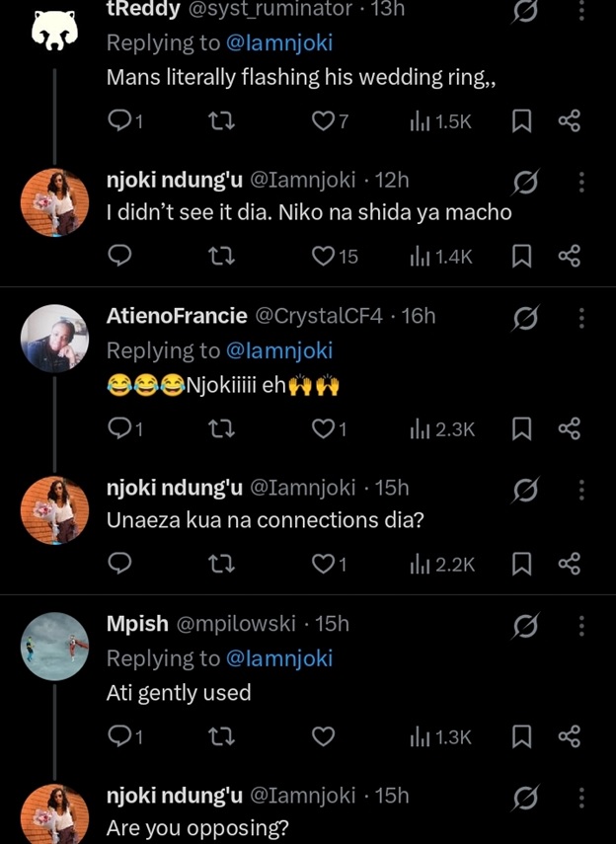Bookmark the "Niko na shida ya macho" tweet

[522, 257]
